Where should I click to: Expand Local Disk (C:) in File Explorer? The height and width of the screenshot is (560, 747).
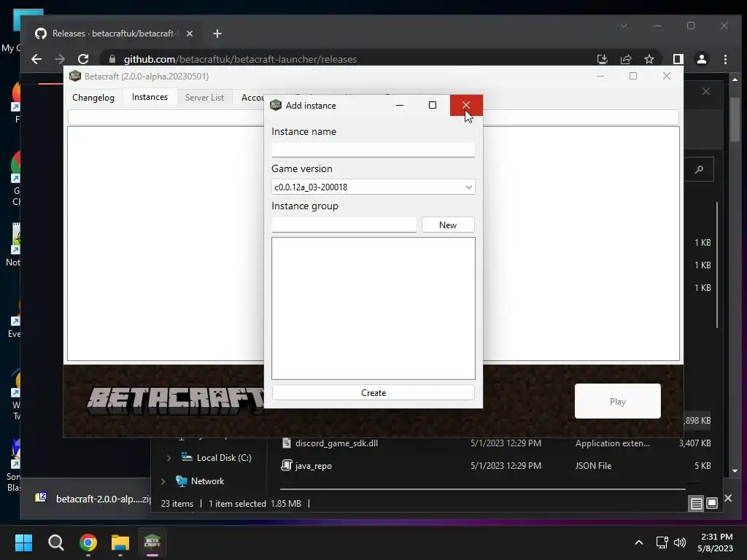pos(169,458)
